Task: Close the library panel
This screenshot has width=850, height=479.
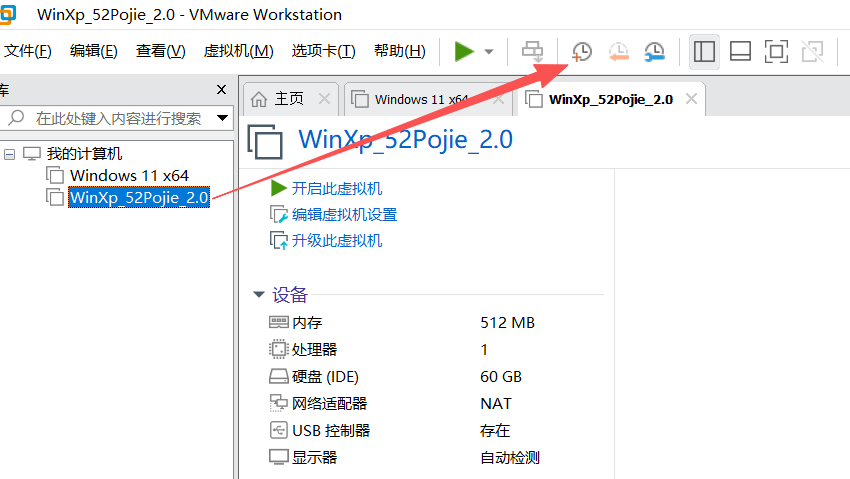Action: tap(221, 89)
